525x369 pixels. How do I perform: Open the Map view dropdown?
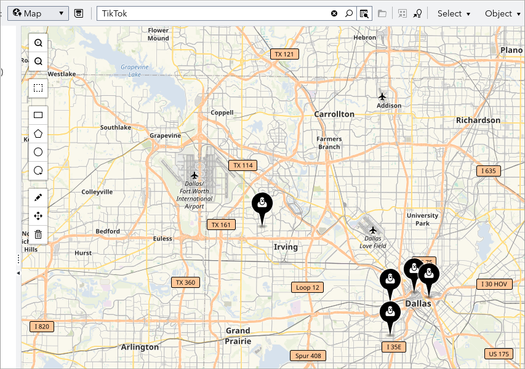pos(38,13)
